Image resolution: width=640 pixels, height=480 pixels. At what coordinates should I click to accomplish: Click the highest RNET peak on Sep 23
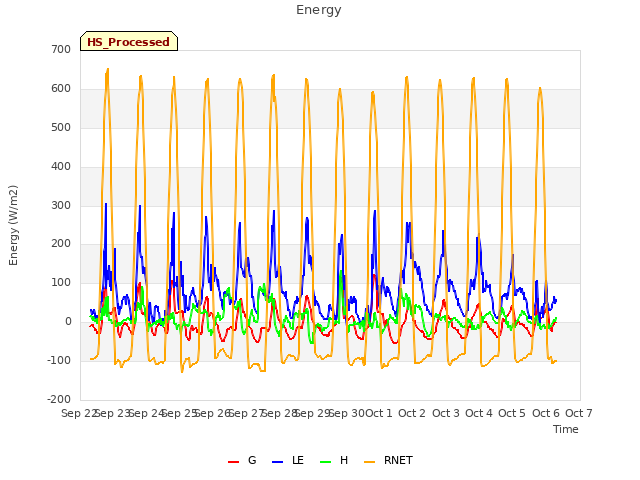pyautogui.click(x=108, y=69)
